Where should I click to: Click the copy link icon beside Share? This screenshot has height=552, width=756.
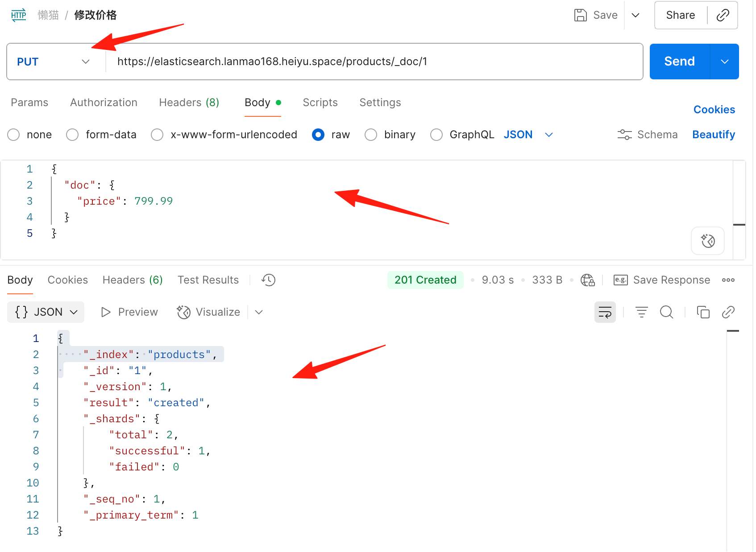tap(723, 15)
